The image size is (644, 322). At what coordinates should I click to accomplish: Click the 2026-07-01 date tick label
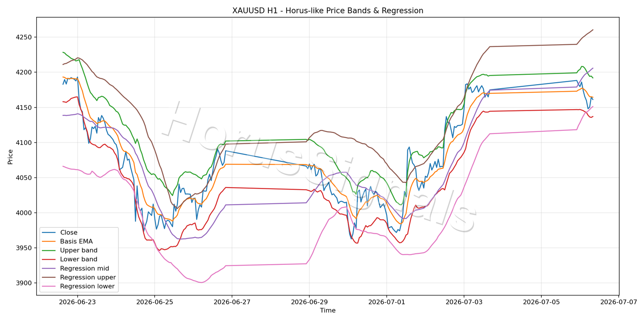tap(386, 302)
